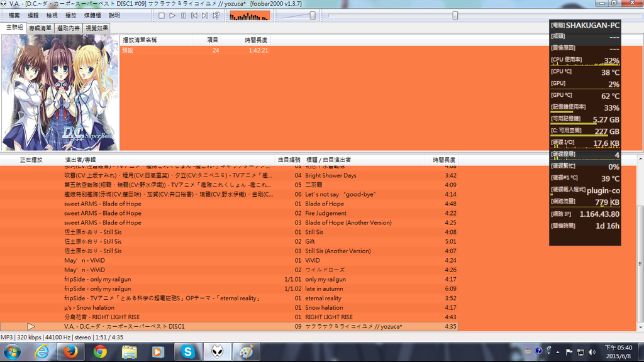
Task: Open the Paint taskbar icon
Action: click(247, 352)
